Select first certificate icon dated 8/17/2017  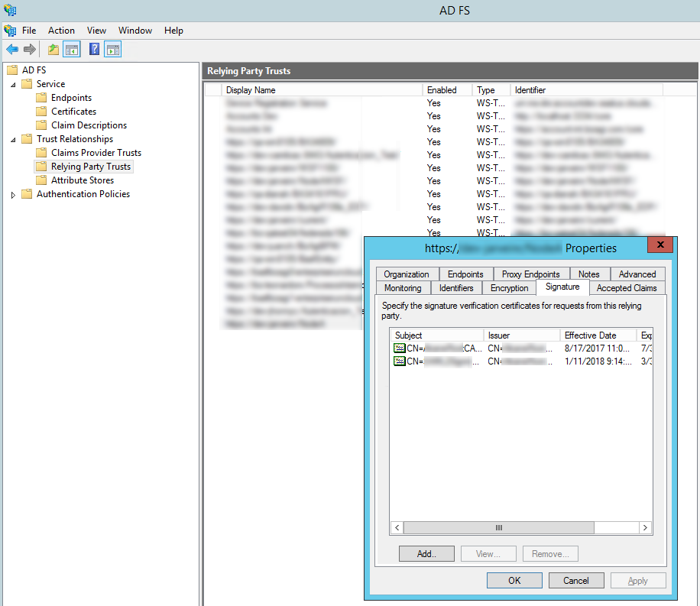(400, 348)
